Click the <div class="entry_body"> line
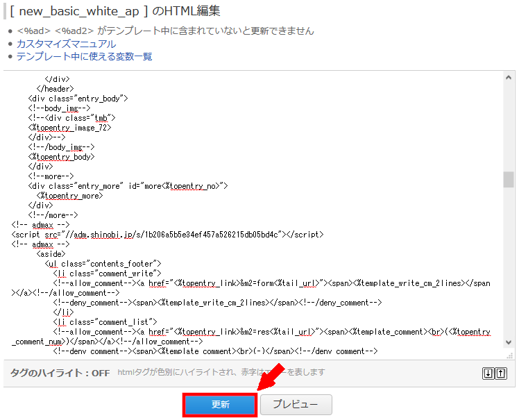The width and height of the screenshot is (519, 420). pyautogui.click(x=78, y=99)
